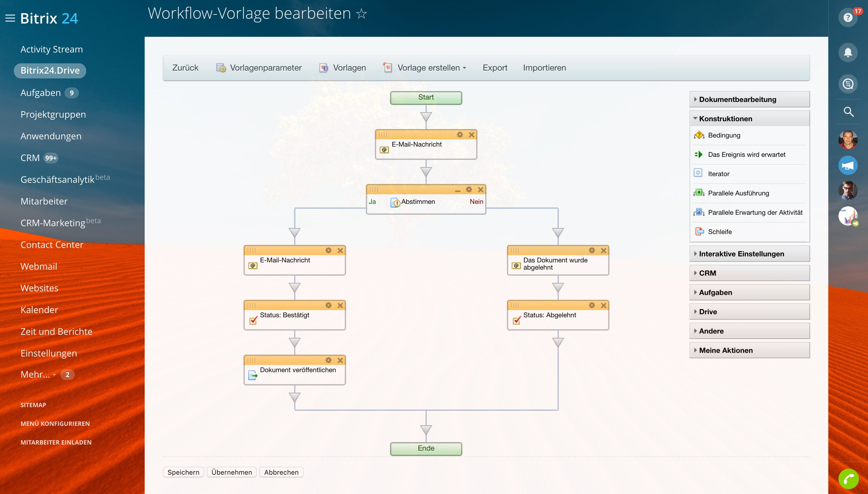Viewport: 868px width, 494px height.
Task: Click 'Parallele Erwartung der Aktivität' icon
Action: 699,212
